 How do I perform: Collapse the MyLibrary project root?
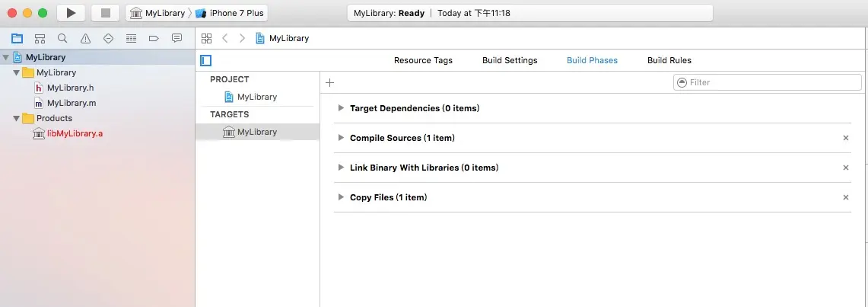[6, 57]
